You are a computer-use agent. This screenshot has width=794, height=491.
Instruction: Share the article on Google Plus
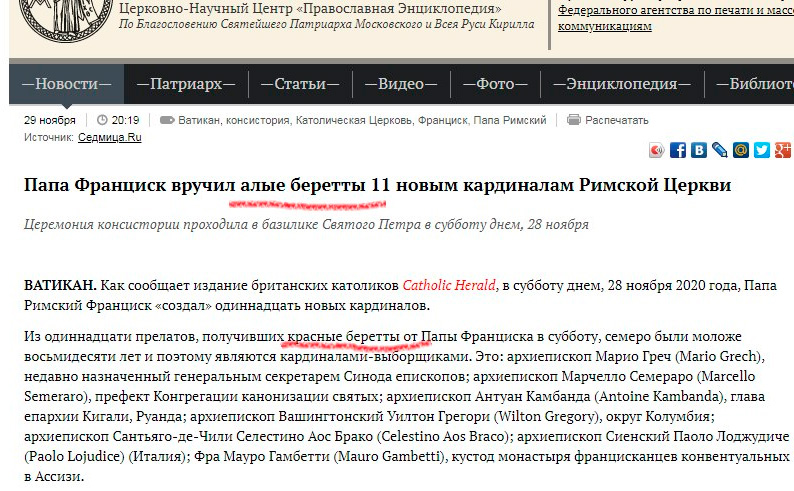pos(782,151)
